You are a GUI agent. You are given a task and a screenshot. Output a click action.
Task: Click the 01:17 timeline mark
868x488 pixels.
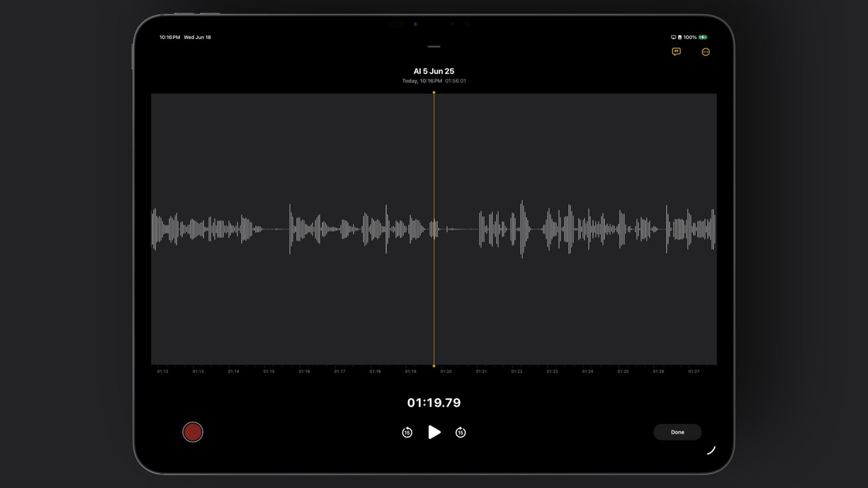pos(339,372)
